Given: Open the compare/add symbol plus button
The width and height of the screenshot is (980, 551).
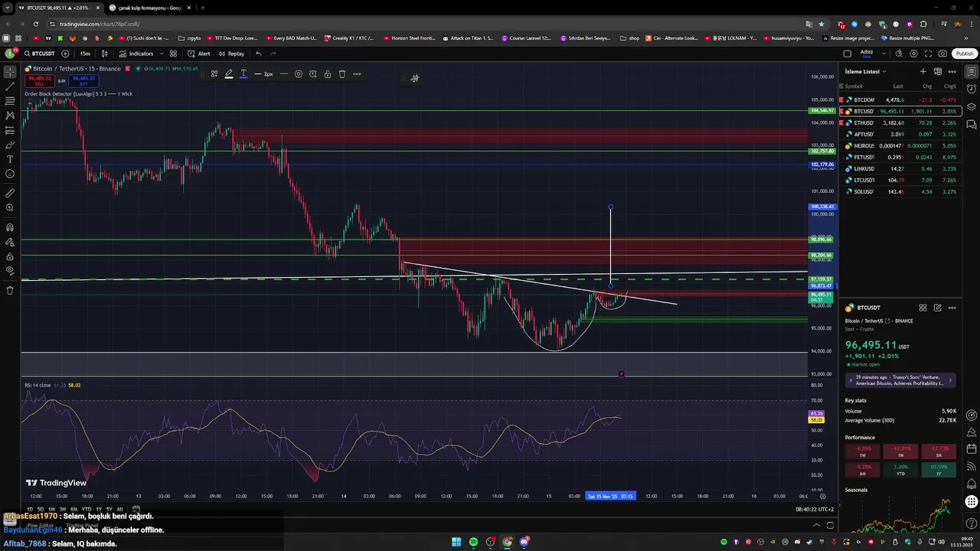Looking at the screenshot, I should tap(65, 54).
